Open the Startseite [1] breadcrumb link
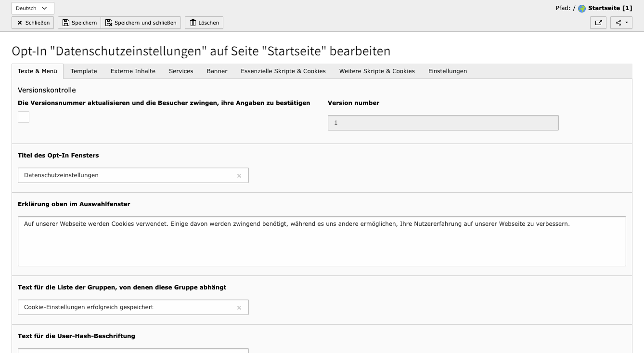 coord(609,8)
